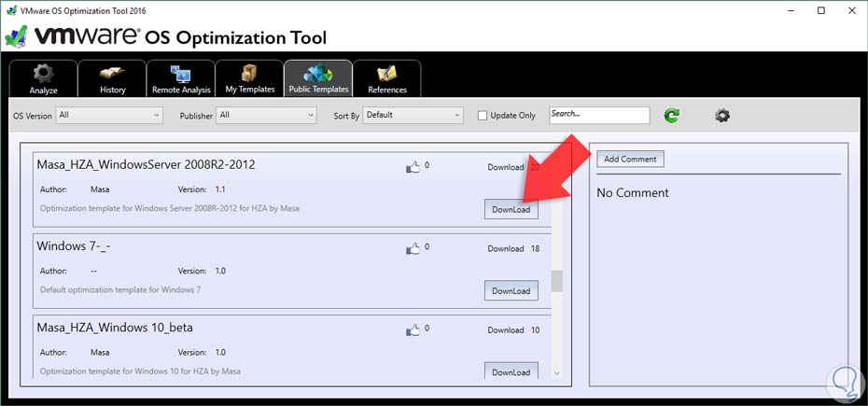
Task: Download the Masa_HZA_WindowsServer 2008R2-2012 template
Action: 511,209
